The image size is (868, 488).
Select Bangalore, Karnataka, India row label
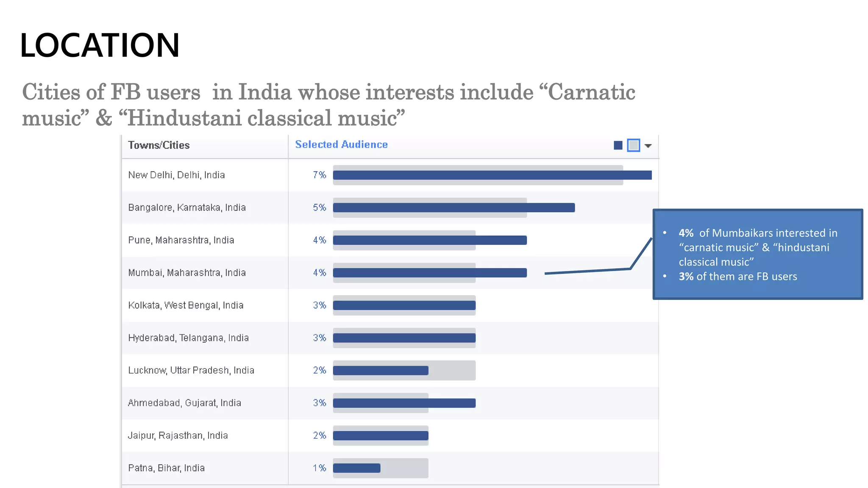tap(187, 208)
